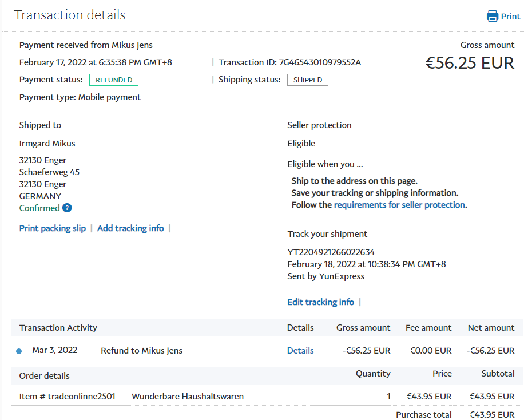Click the Order details header
Image resolution: width=524 pixels, height=420 pixels.
(45, 376)
